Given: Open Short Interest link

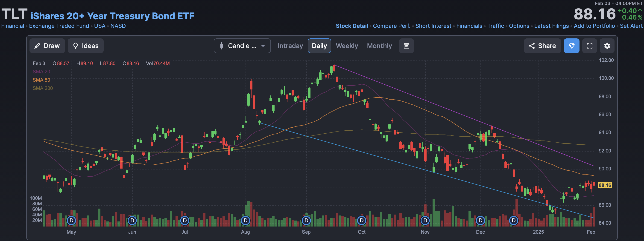Looking at the screenshot, I should tap(433, 26).
